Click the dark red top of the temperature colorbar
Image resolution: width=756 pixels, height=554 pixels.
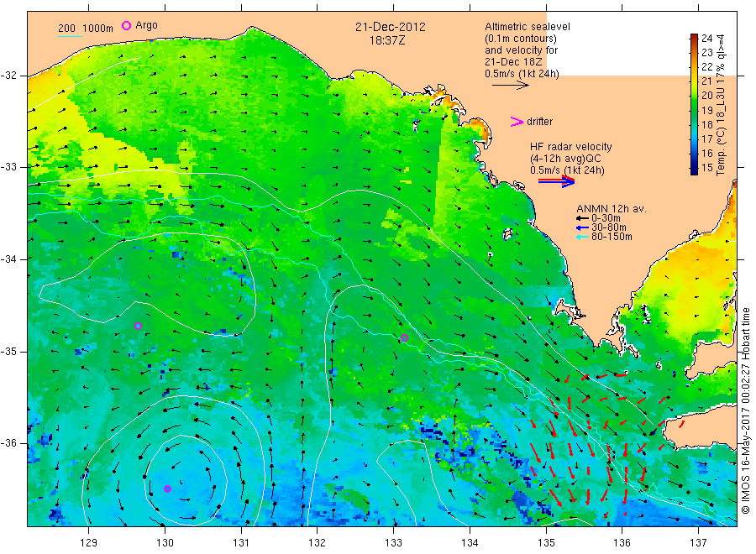[x=694, y=37]
